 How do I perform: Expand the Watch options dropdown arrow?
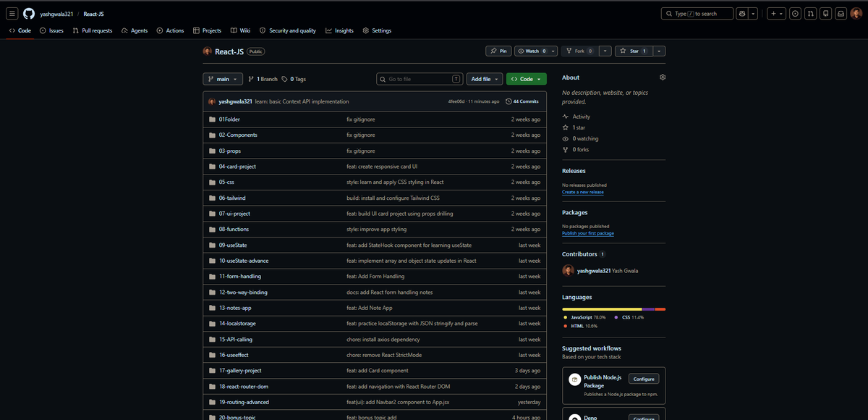tap(554, 51)
